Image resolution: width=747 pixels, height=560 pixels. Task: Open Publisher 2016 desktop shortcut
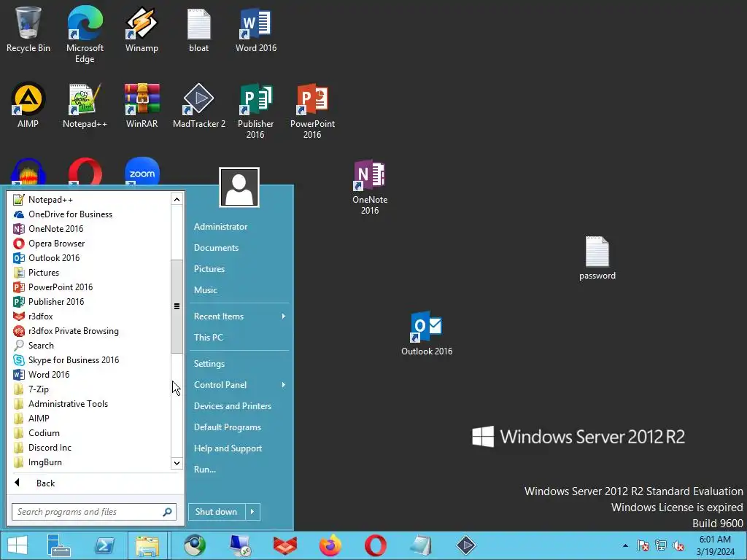pos(256,111)
